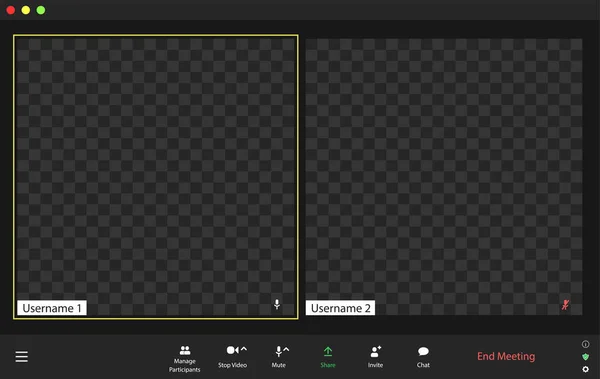Click the green fullscreen window button
The image size is (600, 379).
[x=41, y=10]
